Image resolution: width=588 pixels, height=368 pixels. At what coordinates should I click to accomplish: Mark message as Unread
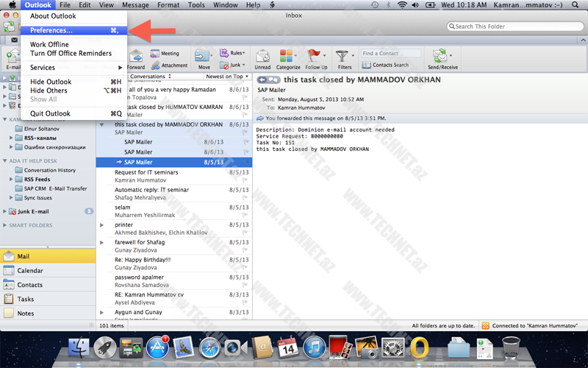[x=262, y=60]
